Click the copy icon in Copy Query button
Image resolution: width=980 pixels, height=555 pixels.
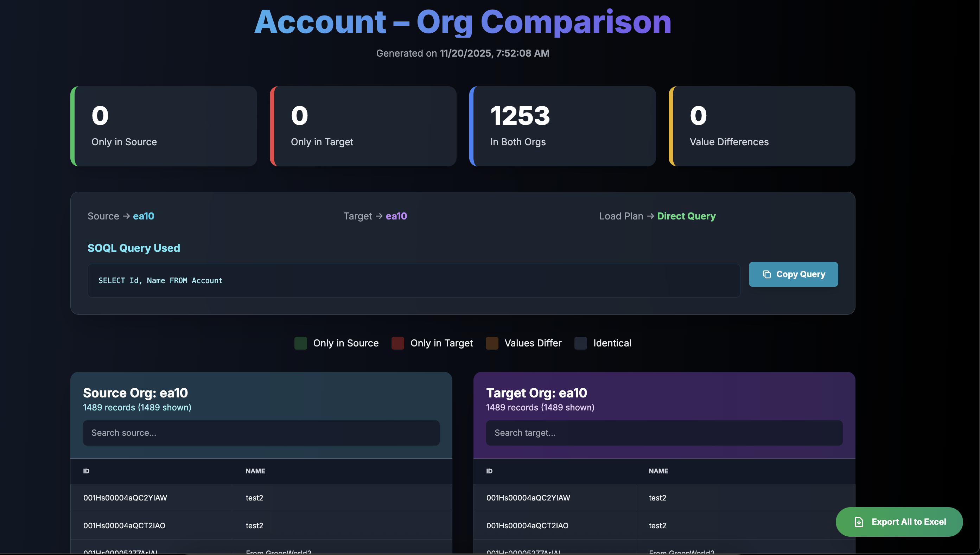click(766, 274)
